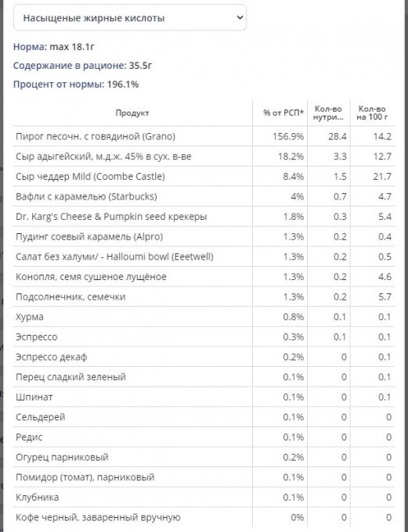Click the Кол-во на 100 г header
408x532 pixels.
(x=372, y=113)
